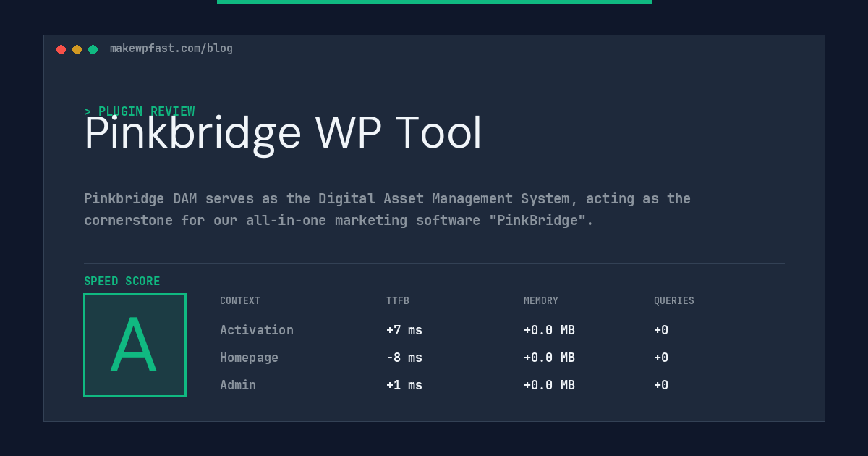Click the Activation row '+0.0 MB' memory value
This screenshot has height=456, width=868.
549,330
